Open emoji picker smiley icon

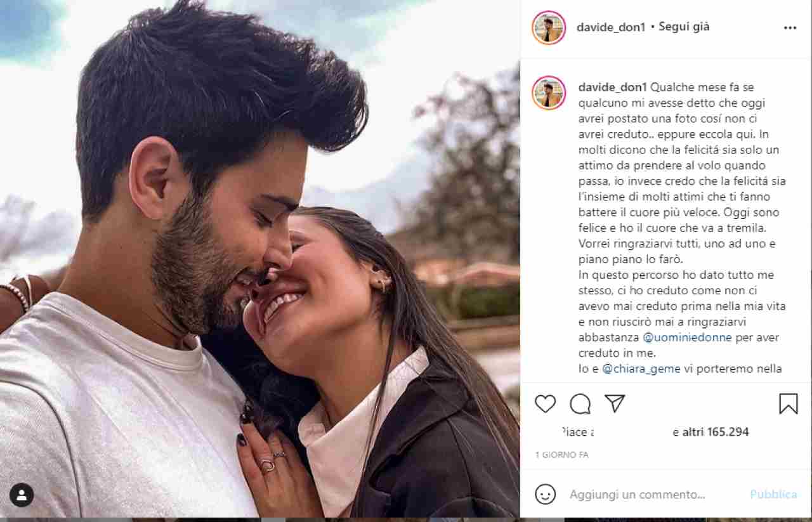click(545, 494)
